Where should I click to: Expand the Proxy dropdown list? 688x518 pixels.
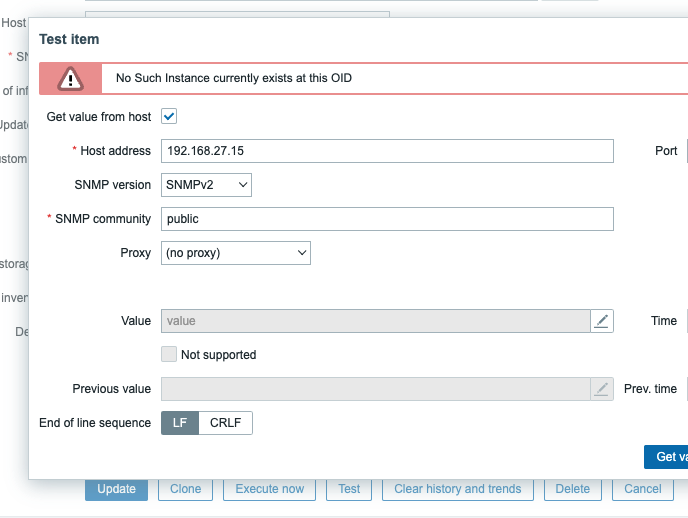pyautogui.click(x=236, y=253)
